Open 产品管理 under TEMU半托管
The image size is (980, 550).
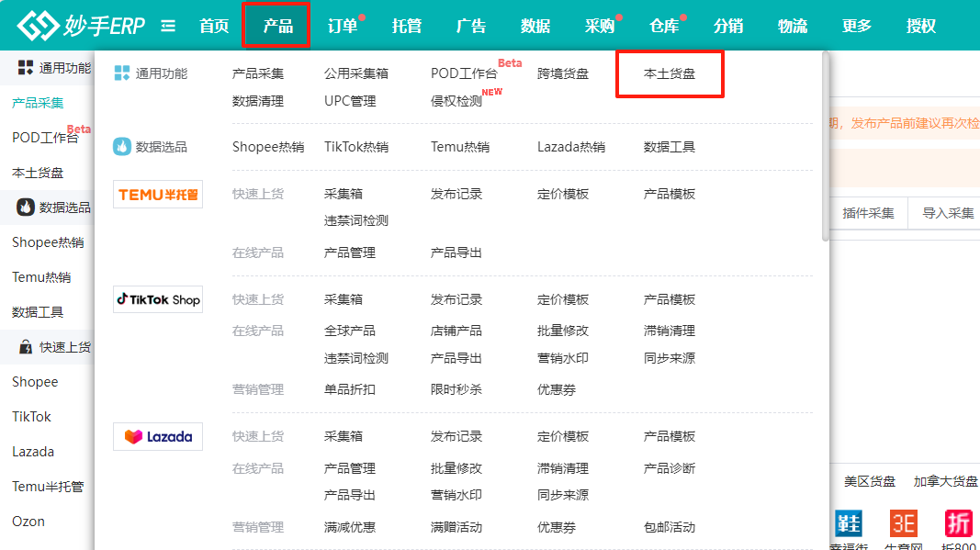(350, 253)
